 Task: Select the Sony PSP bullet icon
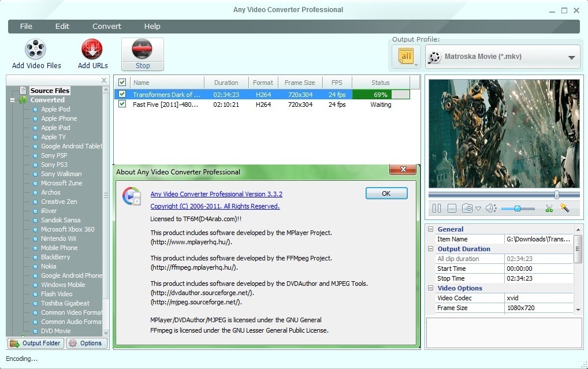pos(35,155)
